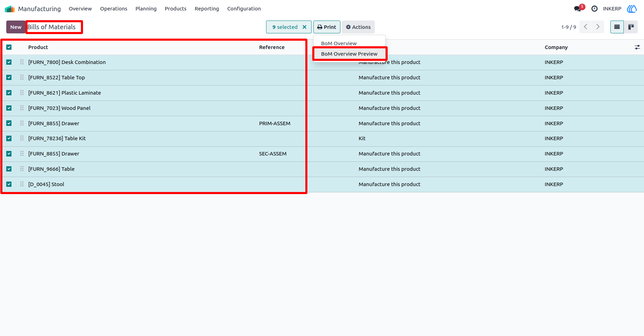
Task: Open the Configuration menu
Action: pos(244,9)
